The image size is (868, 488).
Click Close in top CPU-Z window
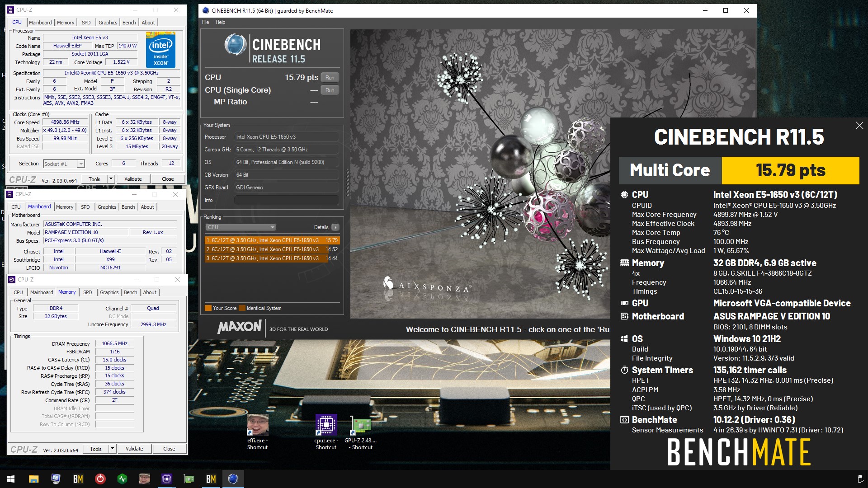click(x=168, y=179)
